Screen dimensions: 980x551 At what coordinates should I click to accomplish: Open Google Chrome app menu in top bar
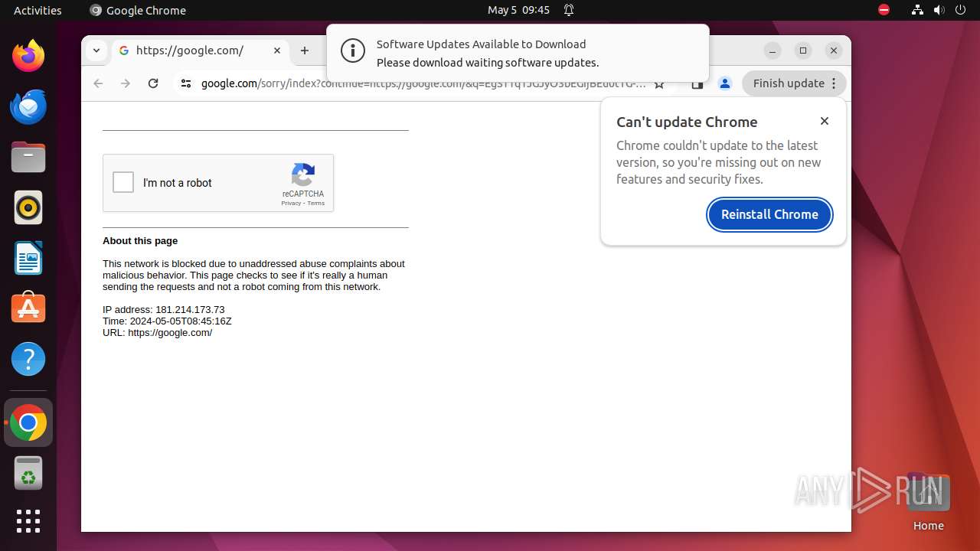(138, 10)
